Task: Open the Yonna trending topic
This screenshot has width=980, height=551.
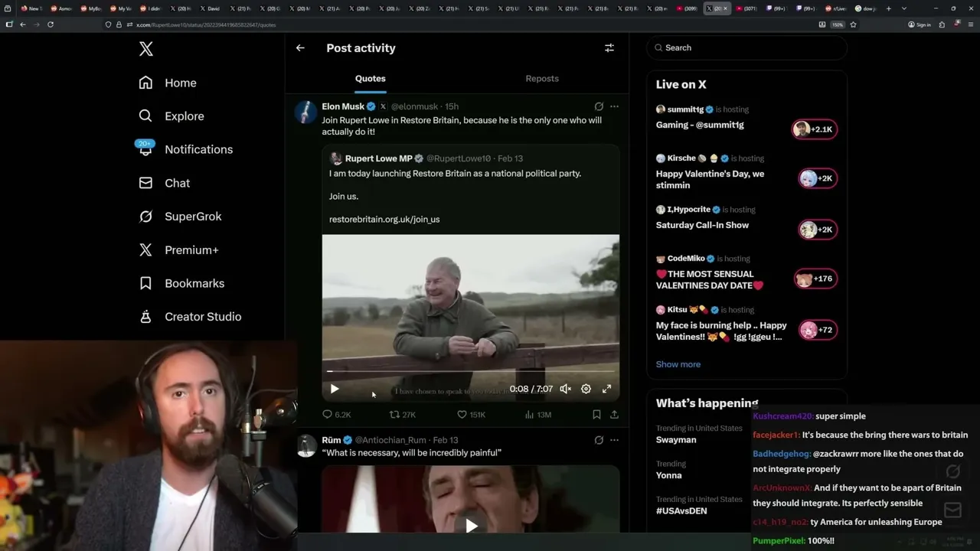Action: click(x=668, y=475)
